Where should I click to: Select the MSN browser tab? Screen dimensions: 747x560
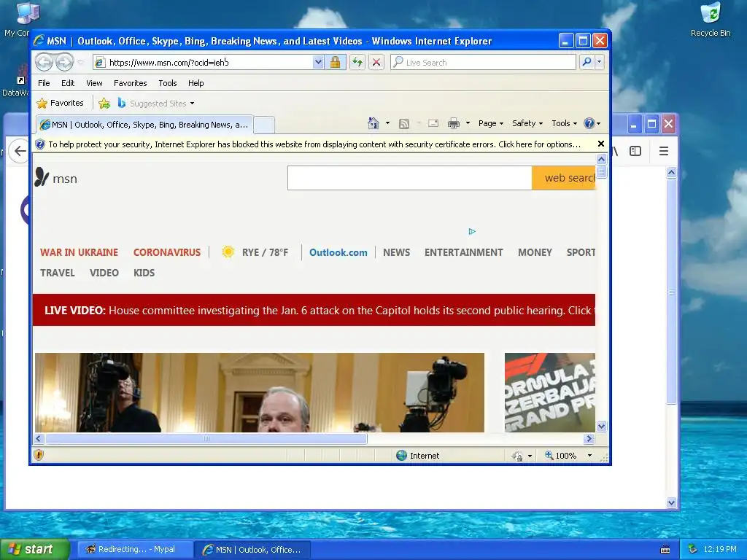(x=144, y=125)
